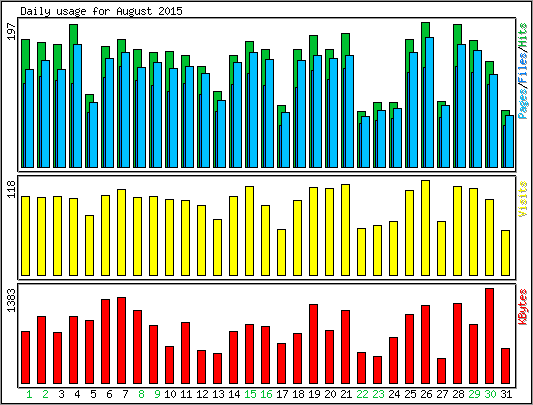The height and width of the screenshot is (405, 533).
Task: Select green weekend day 22 label
Action: tap(362, 394)
